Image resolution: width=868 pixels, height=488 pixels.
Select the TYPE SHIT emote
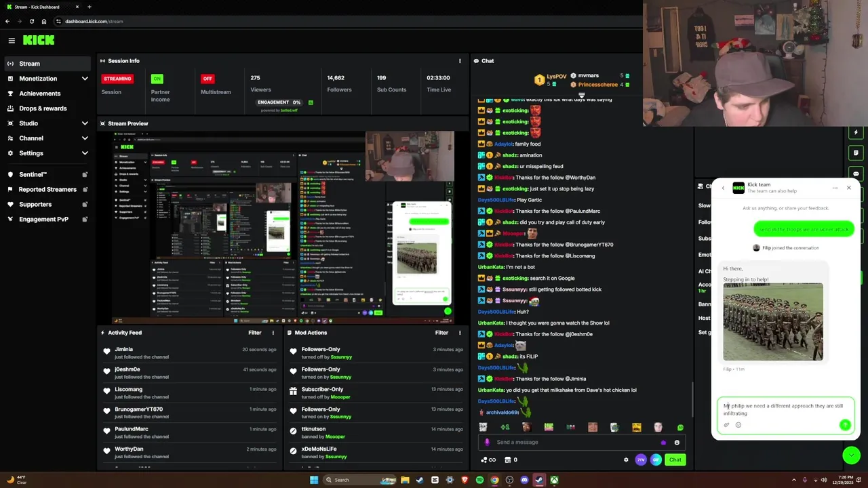click(483, 427)
